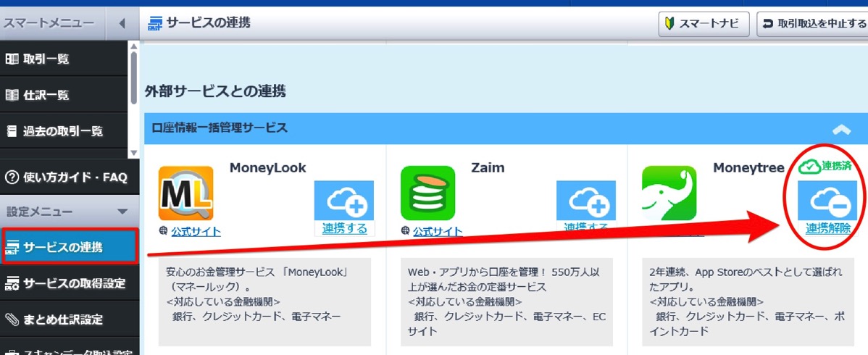Click Zaim 連携する link

tap(586, 227)
